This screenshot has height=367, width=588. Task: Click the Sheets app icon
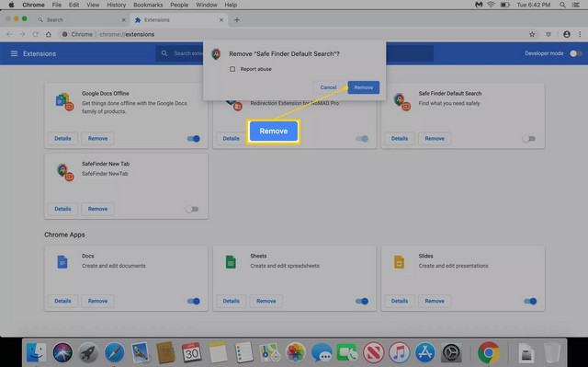[231, 262]
